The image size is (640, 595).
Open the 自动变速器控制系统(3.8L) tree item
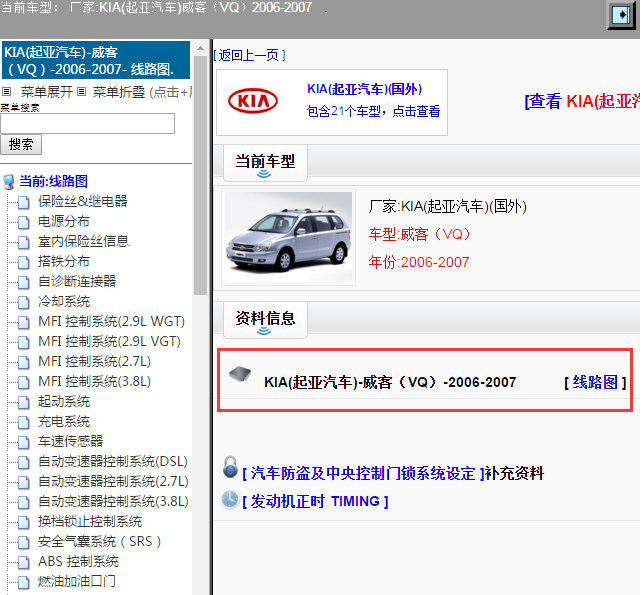tap(113, 501)
